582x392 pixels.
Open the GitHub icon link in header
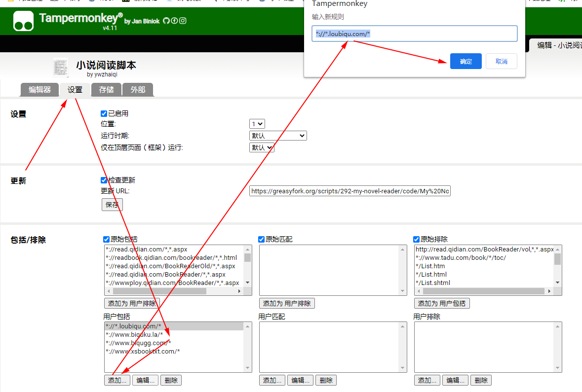click(x=166, y=21)
